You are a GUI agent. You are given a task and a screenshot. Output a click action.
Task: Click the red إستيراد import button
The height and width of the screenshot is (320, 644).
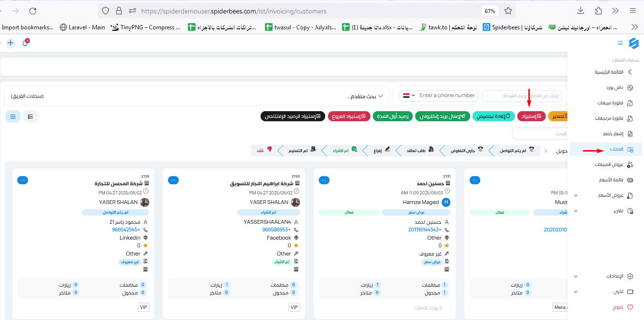[x=531, y=116]
